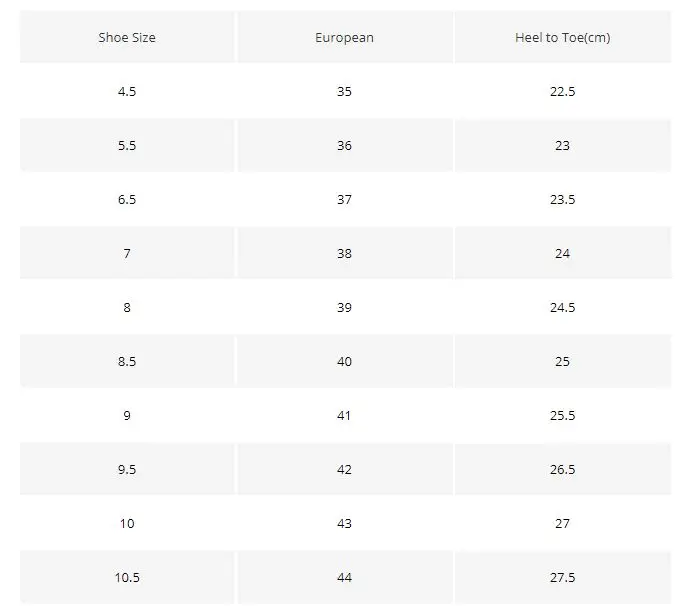The height and width of the screenshot is (606, 680).
Task: Select shoe size 6.5 cell
Action: [x=127, y=199]
